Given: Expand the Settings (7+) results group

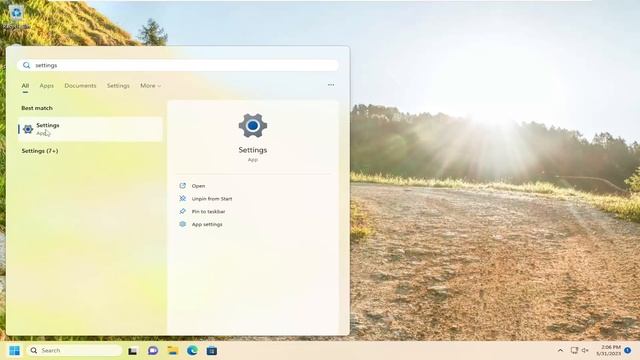Looking at the screenshot, I should tap(40, 151).
